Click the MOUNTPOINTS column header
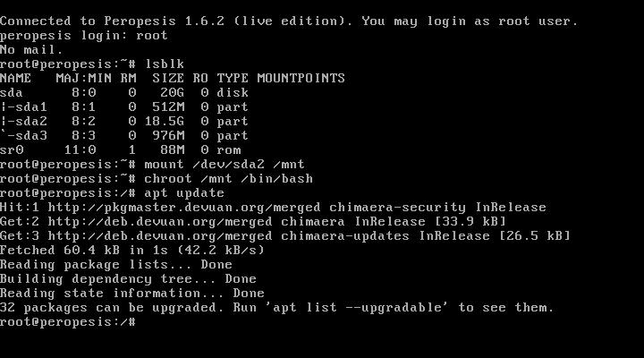This screenshot has height=358, width=644. pos(301,78)
